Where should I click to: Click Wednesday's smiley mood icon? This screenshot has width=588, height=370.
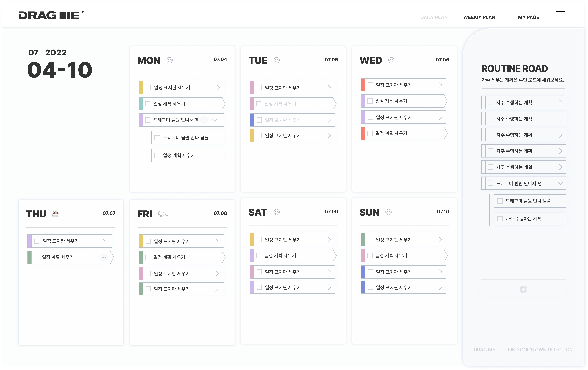[391, 60]
